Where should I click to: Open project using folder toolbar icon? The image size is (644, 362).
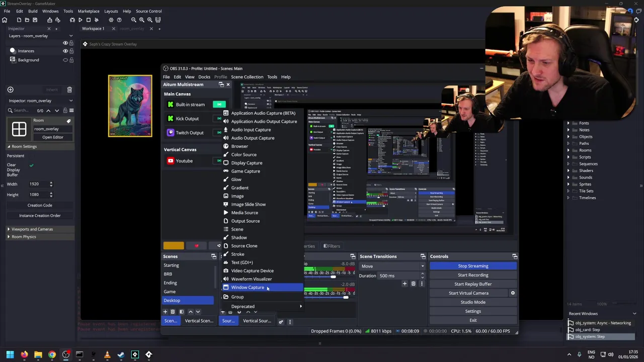pos(27,20)
